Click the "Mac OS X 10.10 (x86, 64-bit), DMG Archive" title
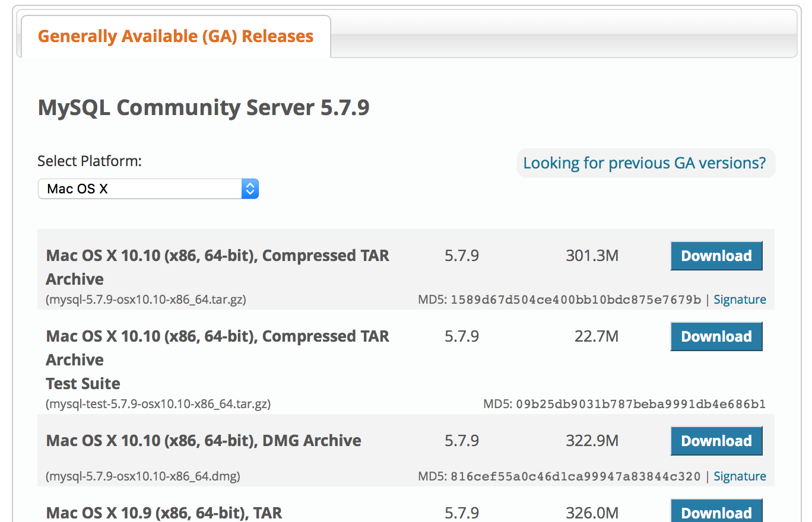The image size is (812, 522). coord(204,441)
